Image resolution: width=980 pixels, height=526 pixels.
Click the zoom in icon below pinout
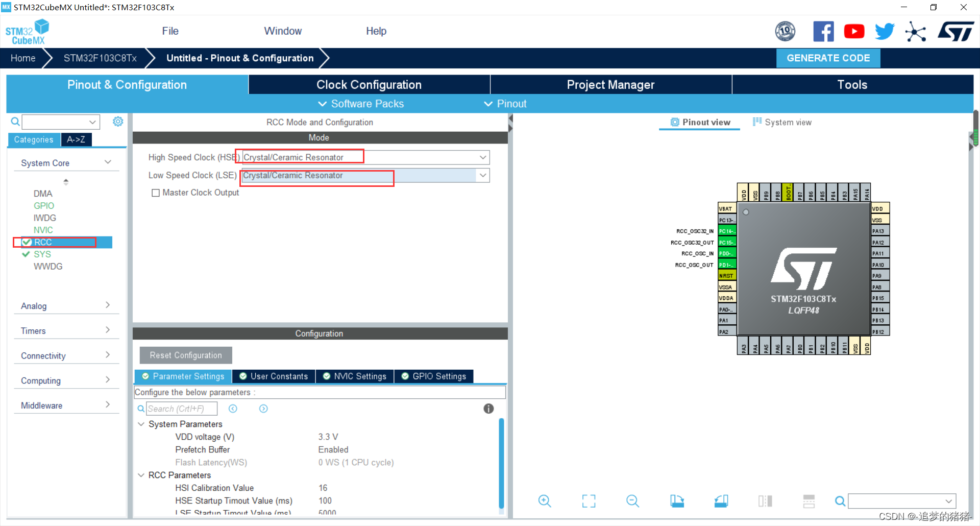click(x=545, y=501)
